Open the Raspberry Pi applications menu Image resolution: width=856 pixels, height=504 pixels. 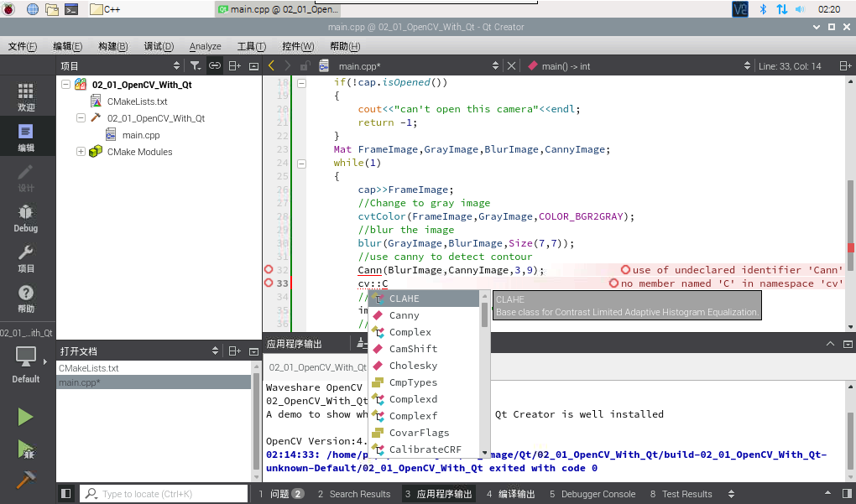(9, 9)
